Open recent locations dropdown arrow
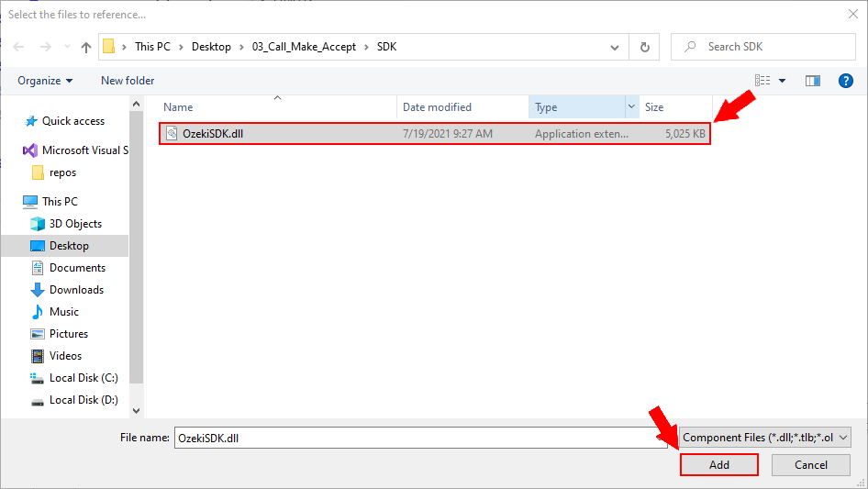This screenshot has width=868, height=489. click(67, 47)
